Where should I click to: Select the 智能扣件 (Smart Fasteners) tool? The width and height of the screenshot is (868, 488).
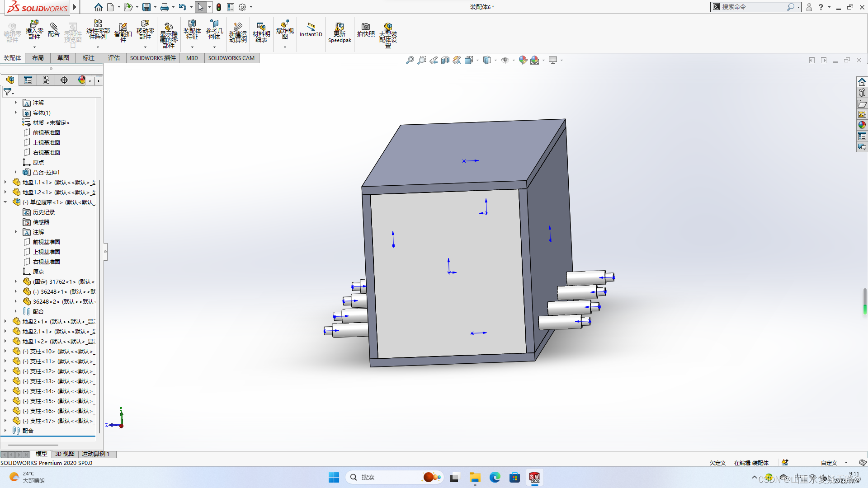pos(123,31)
